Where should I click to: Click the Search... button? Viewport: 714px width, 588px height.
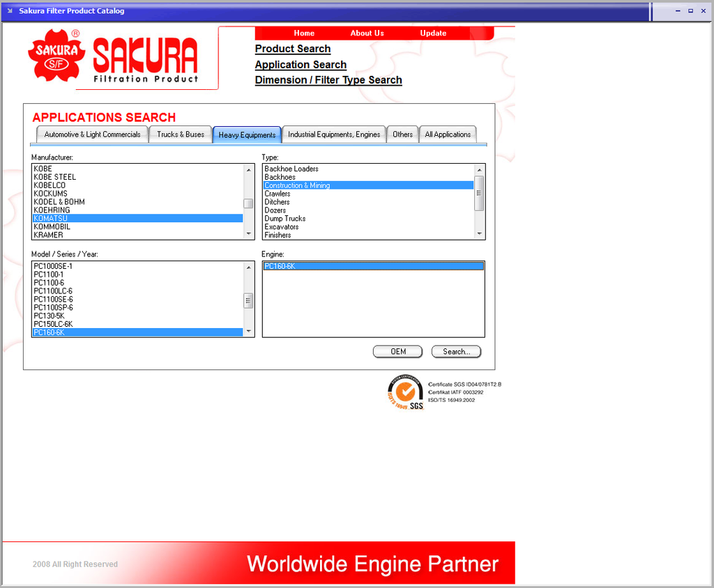tap(456, 351)
